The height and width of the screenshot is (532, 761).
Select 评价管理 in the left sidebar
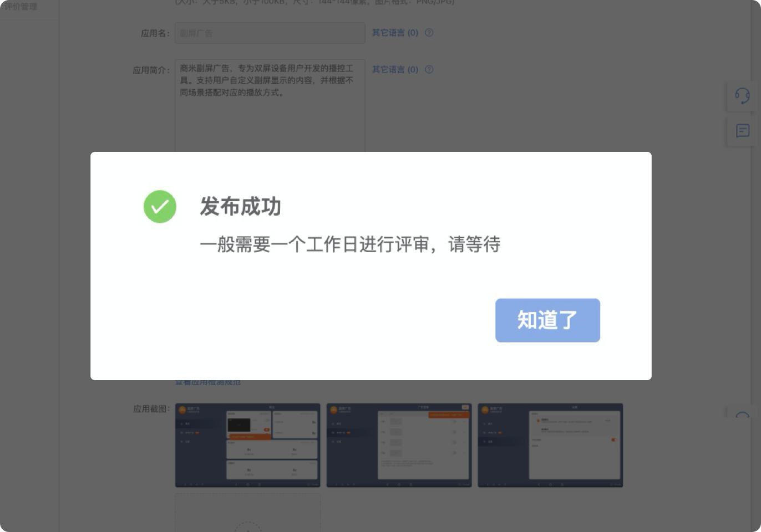pos(21,6)
